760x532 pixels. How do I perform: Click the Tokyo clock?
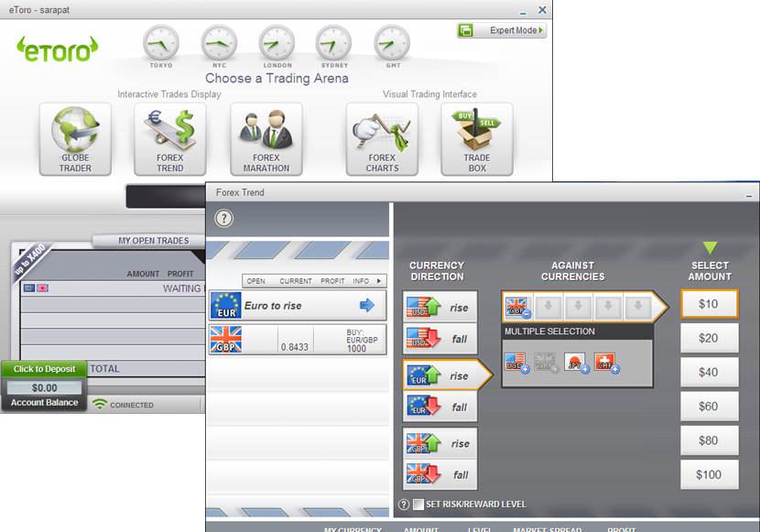pyautogui.click(x=161, y=43)
